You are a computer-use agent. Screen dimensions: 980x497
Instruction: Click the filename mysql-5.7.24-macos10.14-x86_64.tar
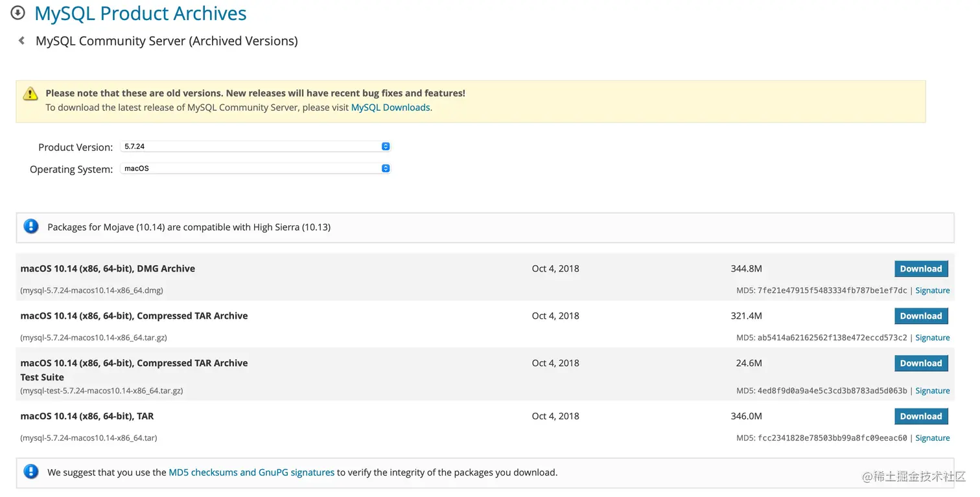(x=88, y=438)
